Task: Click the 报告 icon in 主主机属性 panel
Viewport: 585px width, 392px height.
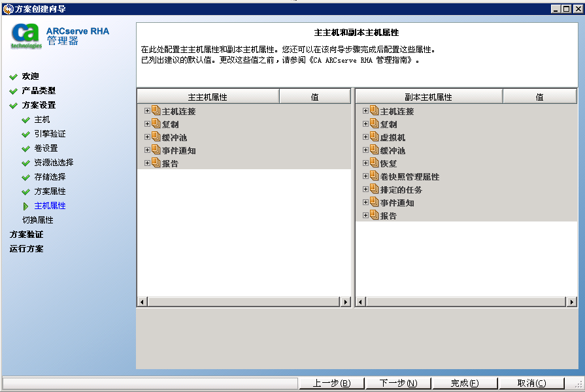Action: point(156,162)
